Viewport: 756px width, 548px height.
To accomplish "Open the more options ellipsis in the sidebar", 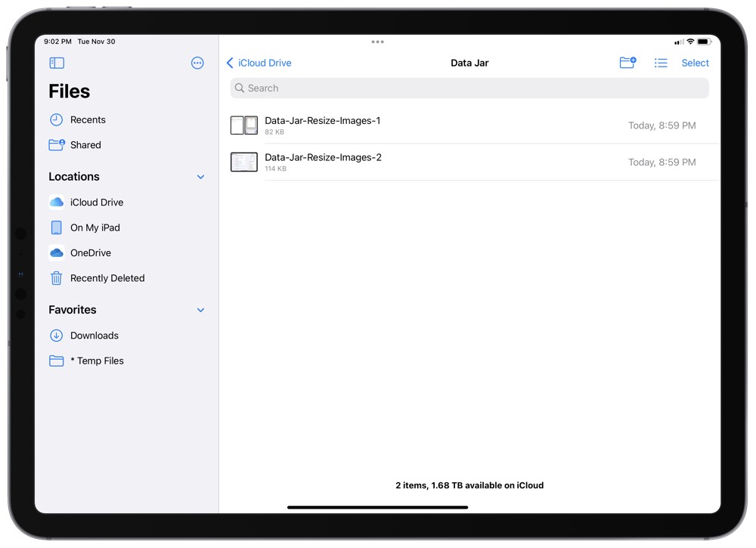I will pos(197,63).
